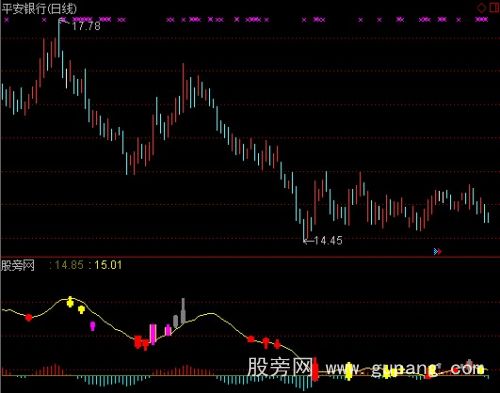
Task: Click the tall red bar above the histogram baseline
Action: click(315, 369)
